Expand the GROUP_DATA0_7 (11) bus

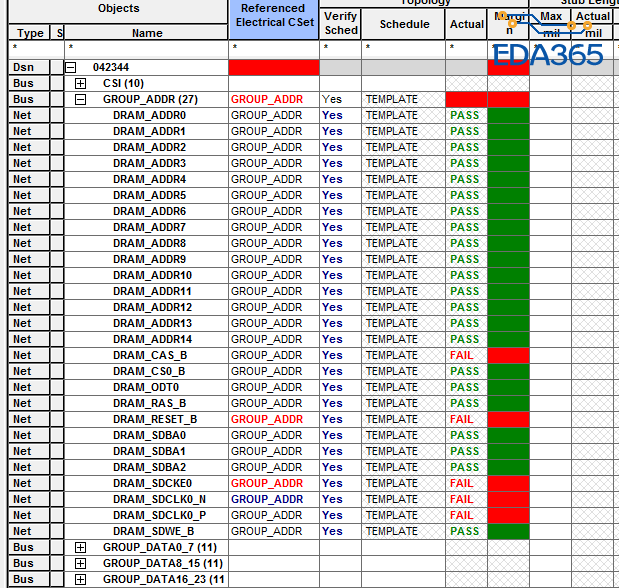[x=80, y=547]
